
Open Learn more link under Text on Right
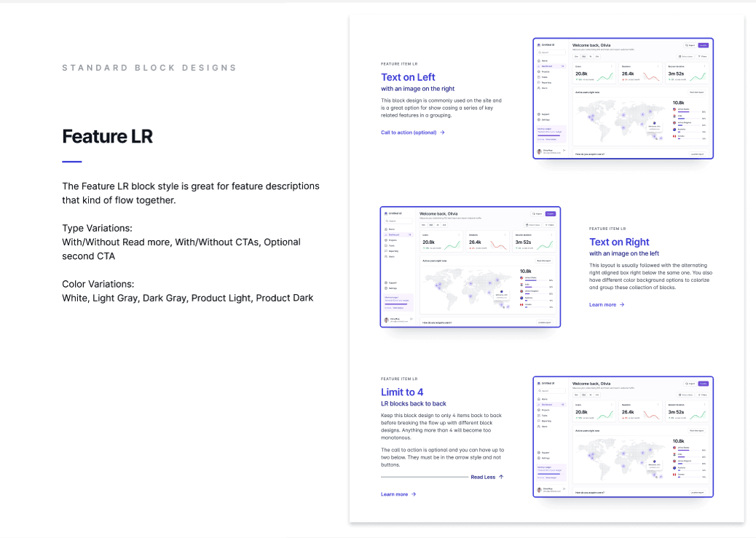tap(607, 305)
